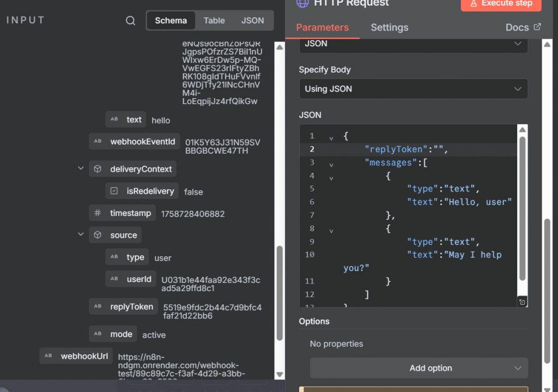Open the expand editor icon in JSON editor
Screen dimensions: 558x392
tap(522, 302)
